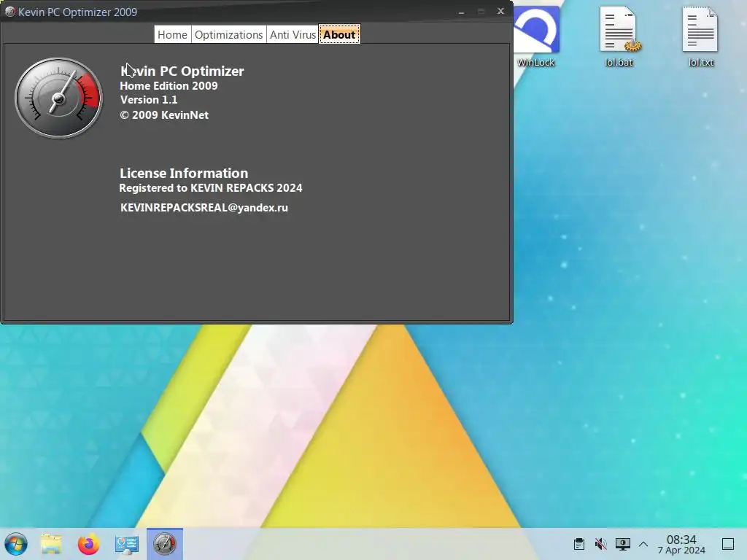This screenshot has height=560, width=747.
Task: Open the Optimizations tab
Action: pos(228,35)
